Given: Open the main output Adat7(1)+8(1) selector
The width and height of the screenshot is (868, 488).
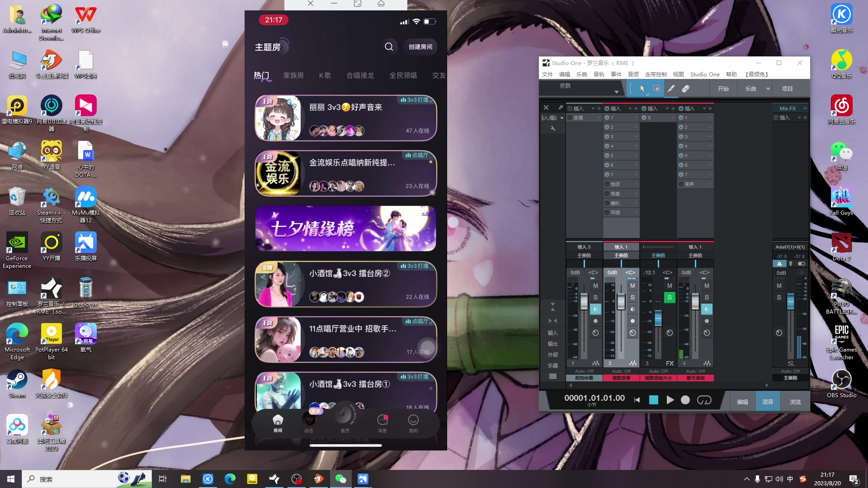Looking at the screenshot, I should coord(790,247).
